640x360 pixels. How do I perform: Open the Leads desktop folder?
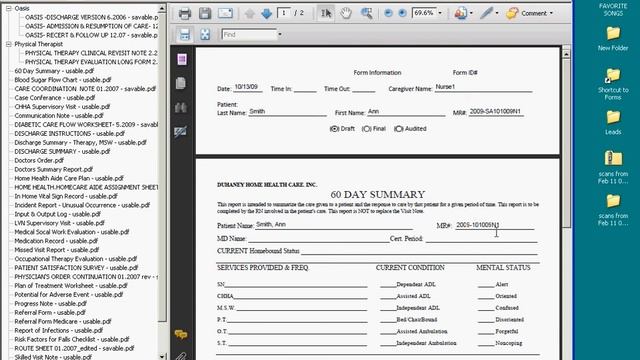coord(613,123)
